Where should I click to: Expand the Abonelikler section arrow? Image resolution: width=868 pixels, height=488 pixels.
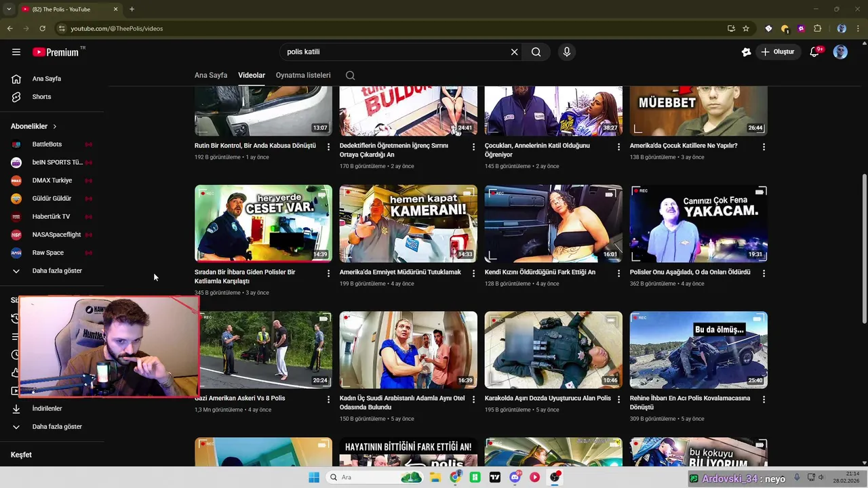coord(55,127)
